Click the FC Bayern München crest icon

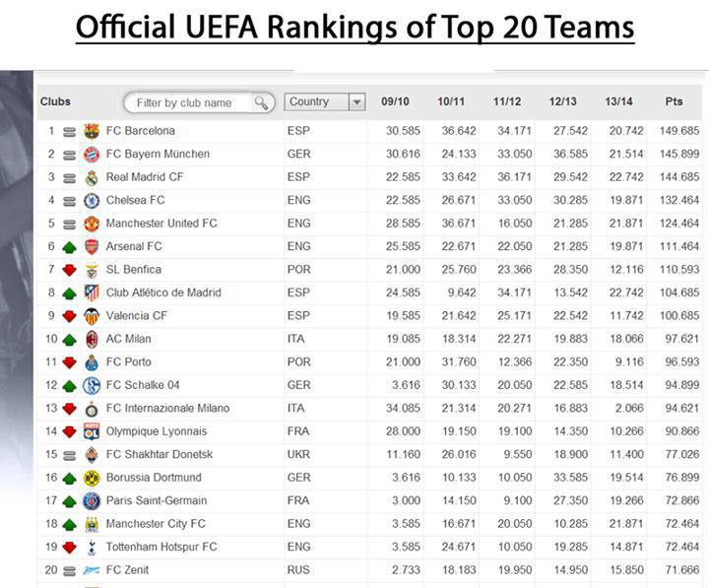pyautogui.click(x=92, y=155)
